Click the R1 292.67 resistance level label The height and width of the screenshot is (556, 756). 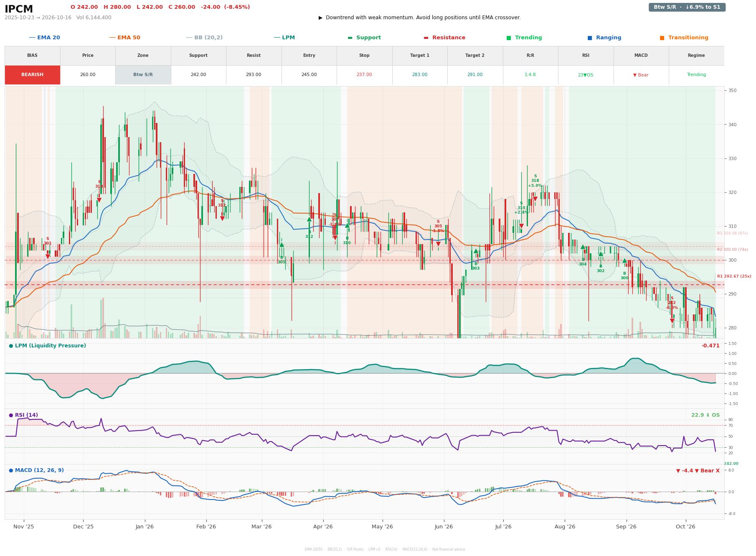734,276
